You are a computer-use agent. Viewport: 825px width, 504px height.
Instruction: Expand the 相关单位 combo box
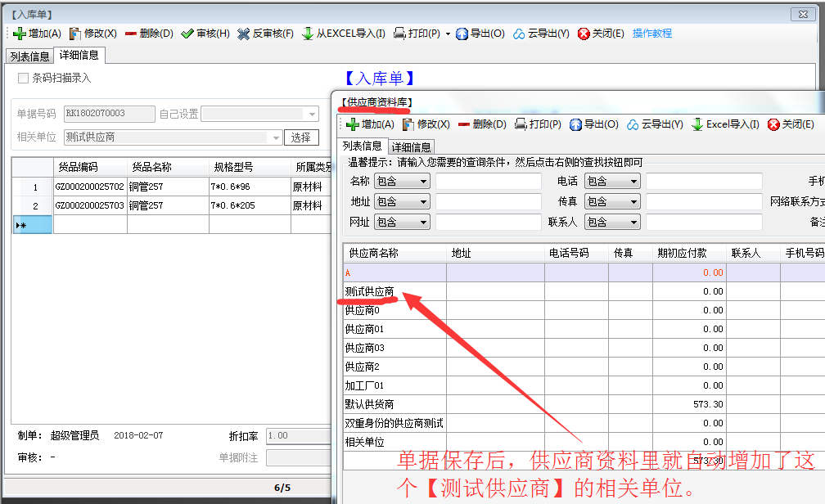pyautogui.click(x=276, y=137)
